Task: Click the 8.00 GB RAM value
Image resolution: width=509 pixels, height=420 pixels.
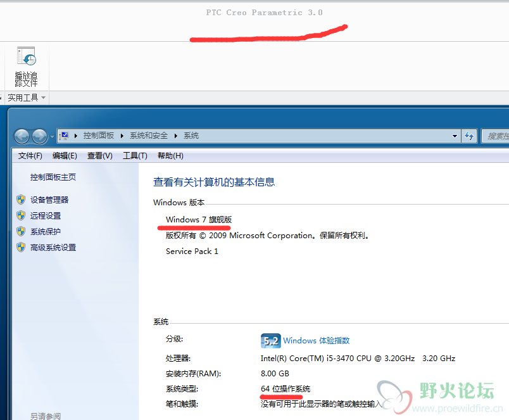Action: 275,374
